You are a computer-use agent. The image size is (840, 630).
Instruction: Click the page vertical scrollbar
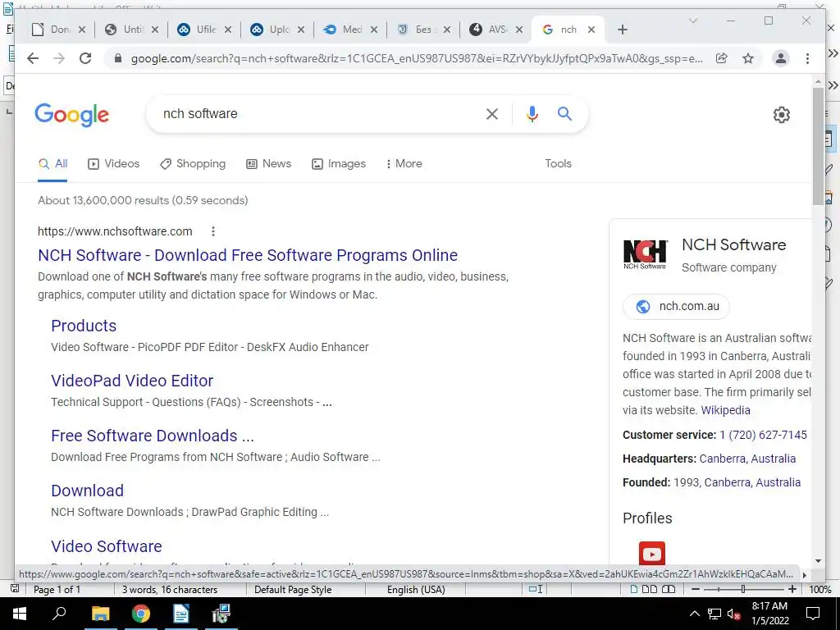pos(818,144)
